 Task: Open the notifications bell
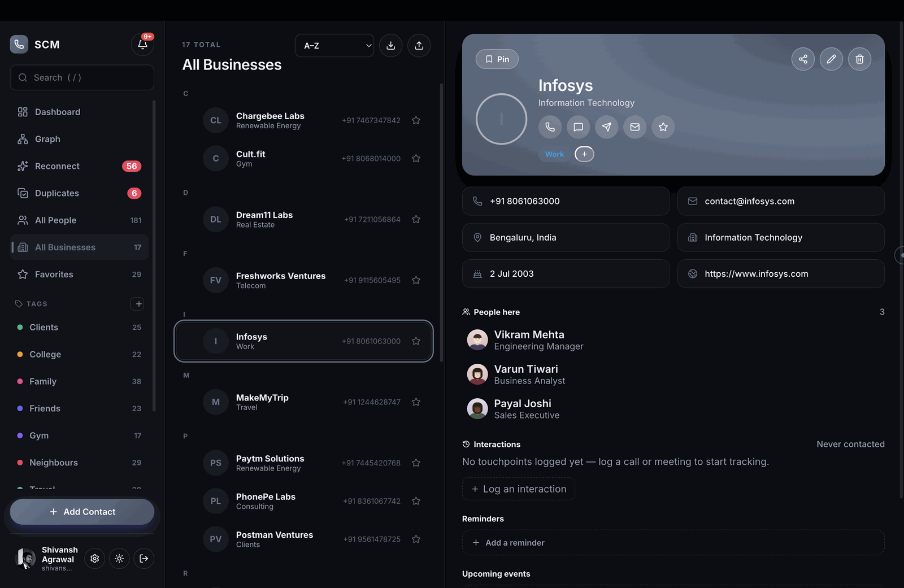pyautogui.click(x=142, y=44)
